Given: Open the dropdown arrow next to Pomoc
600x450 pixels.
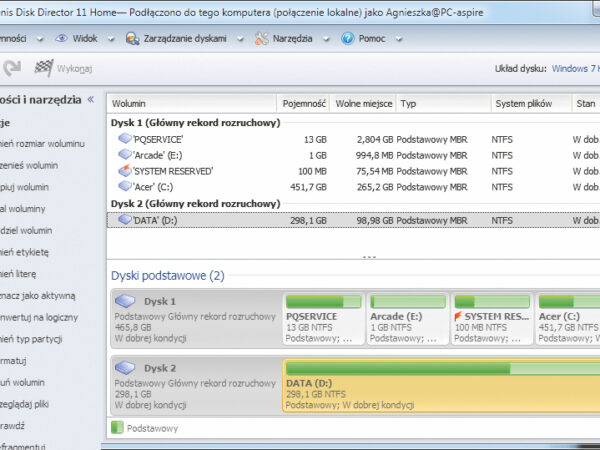Looking at the screenshot, I should point(395,39).
